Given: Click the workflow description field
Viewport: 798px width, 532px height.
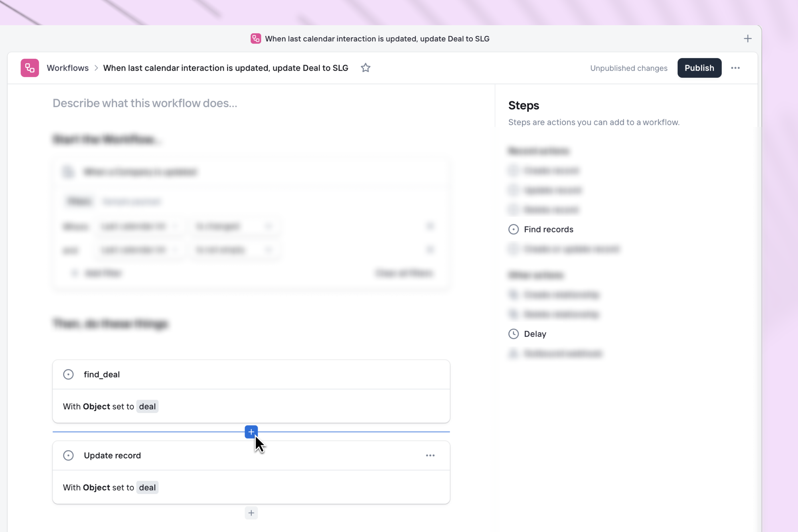Looking at the screenshot, I should click(x=145, y=103).
